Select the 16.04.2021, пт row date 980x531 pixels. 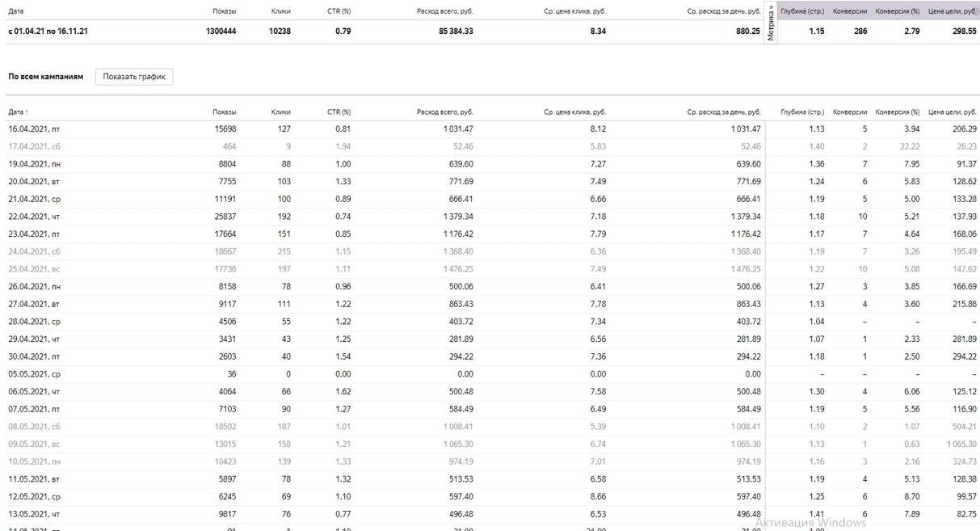[x=34, y=129]
